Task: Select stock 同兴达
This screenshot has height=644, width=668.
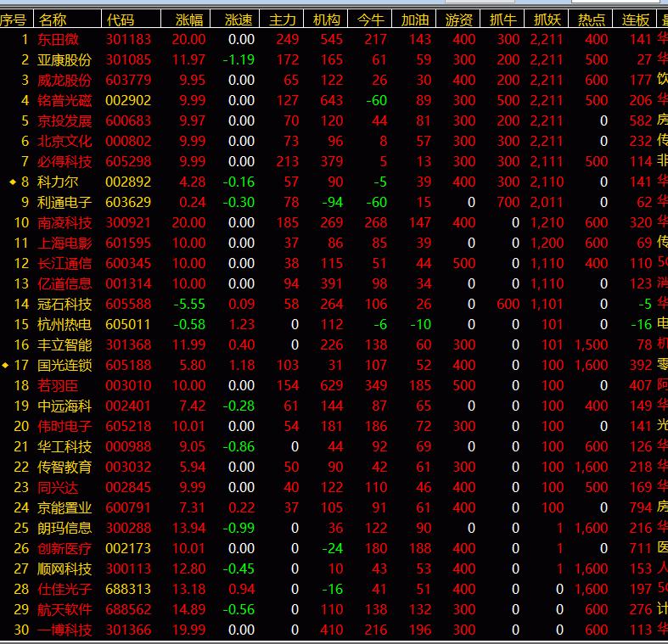Action: point(58,487)
